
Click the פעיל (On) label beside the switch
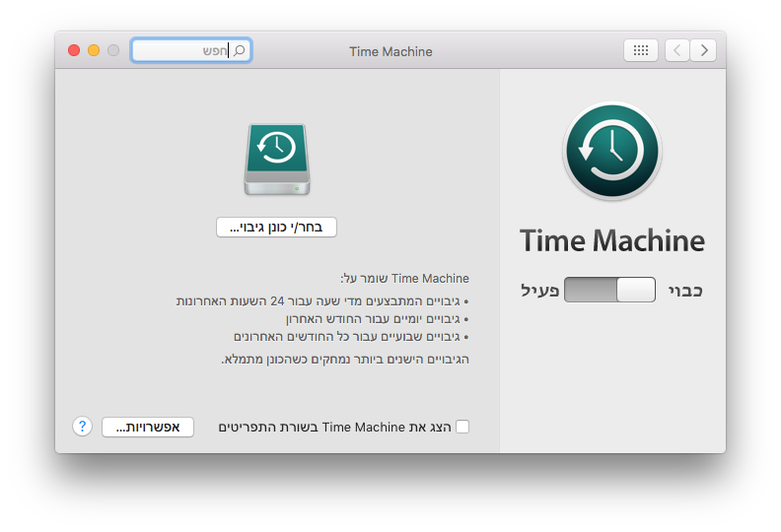point(540,291)
